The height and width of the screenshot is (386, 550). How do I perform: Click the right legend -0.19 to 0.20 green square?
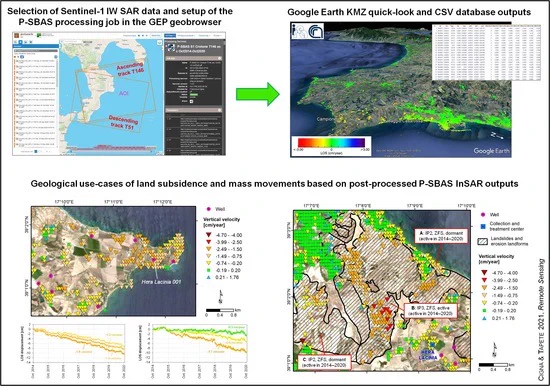coord(484,311)
